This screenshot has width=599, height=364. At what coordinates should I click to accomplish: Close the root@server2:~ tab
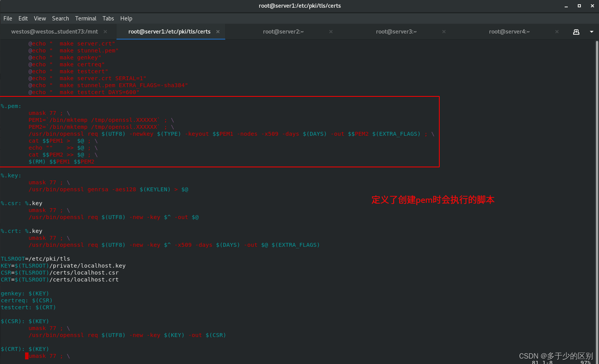click(331, 32)
